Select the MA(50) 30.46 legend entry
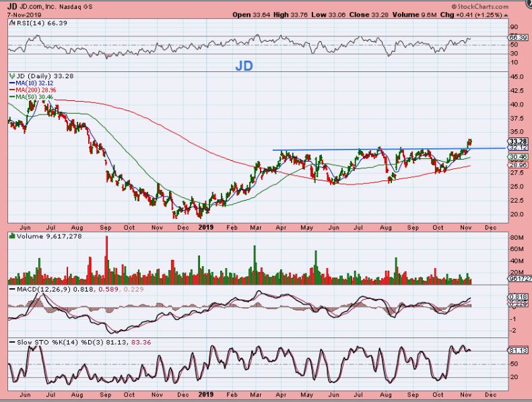This screenshot has height=402, width=532. [32, 97]
